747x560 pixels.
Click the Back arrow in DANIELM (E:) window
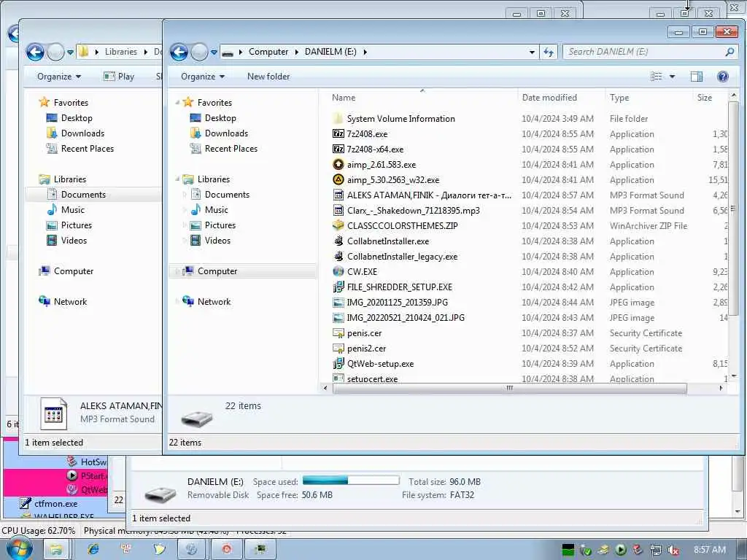[x=179, y=52]
